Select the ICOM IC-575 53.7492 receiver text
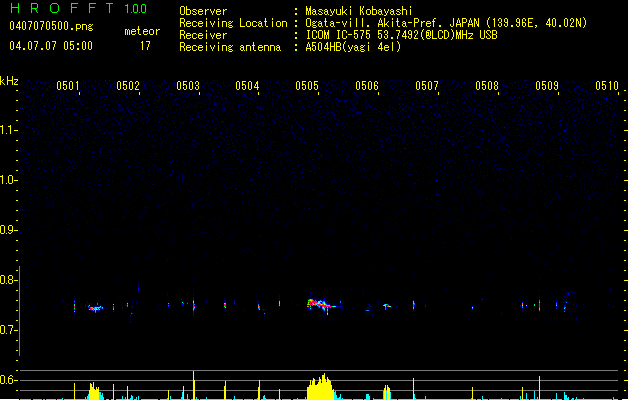The height and width of the screenshot is (400, 629). click(x=401, y=35)
